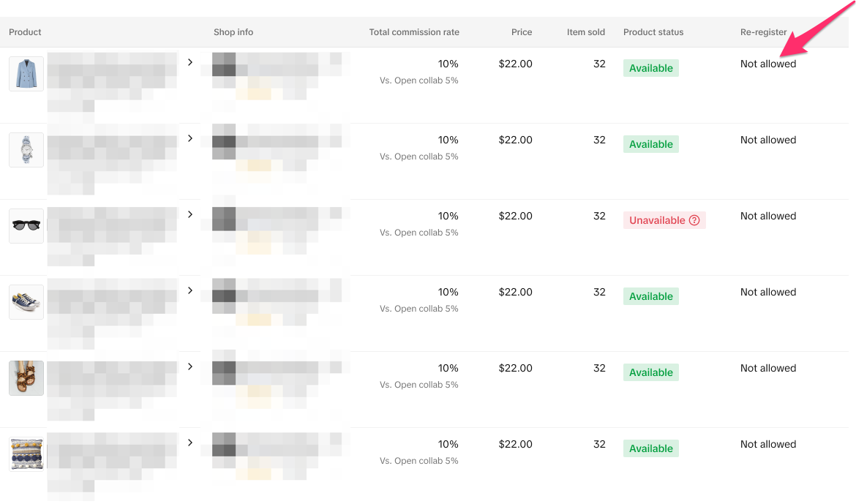Viewport: 856px width, 504px height.
Task: Expand the blazer product row chevron
Action: [x=190, y=62]
